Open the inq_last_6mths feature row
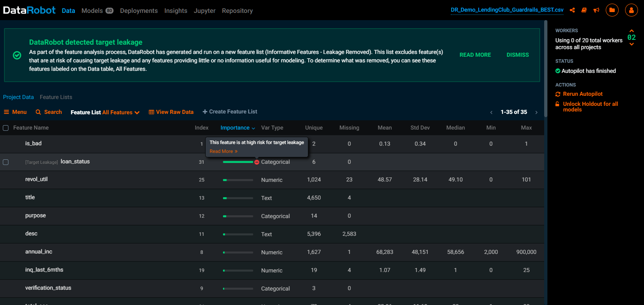 tap(272, 270)
